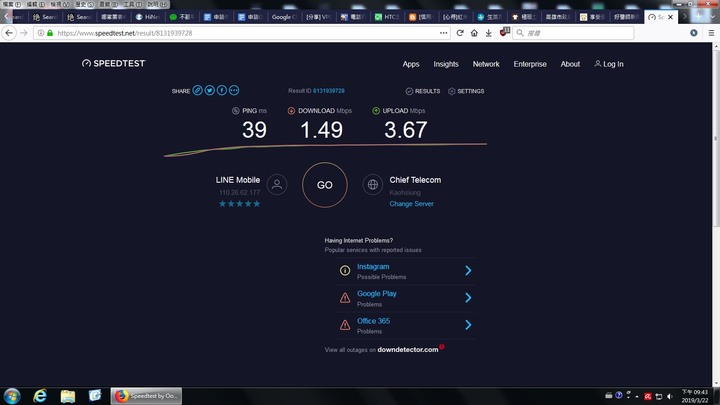Click the browser search box
This screenshot has height=405, width=720.
click(x=573, y=33)
